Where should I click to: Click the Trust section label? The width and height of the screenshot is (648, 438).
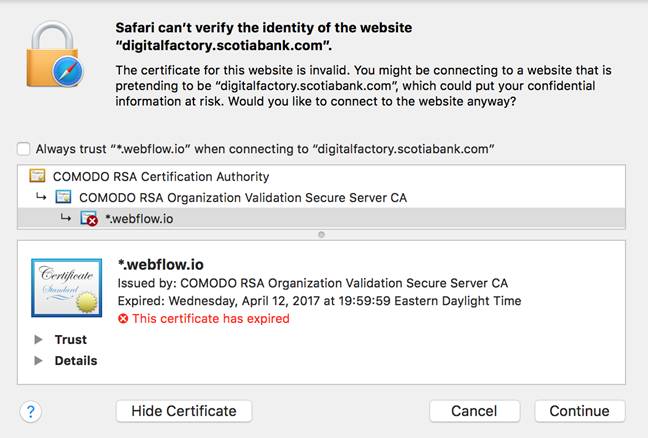(x=71, y=339)
